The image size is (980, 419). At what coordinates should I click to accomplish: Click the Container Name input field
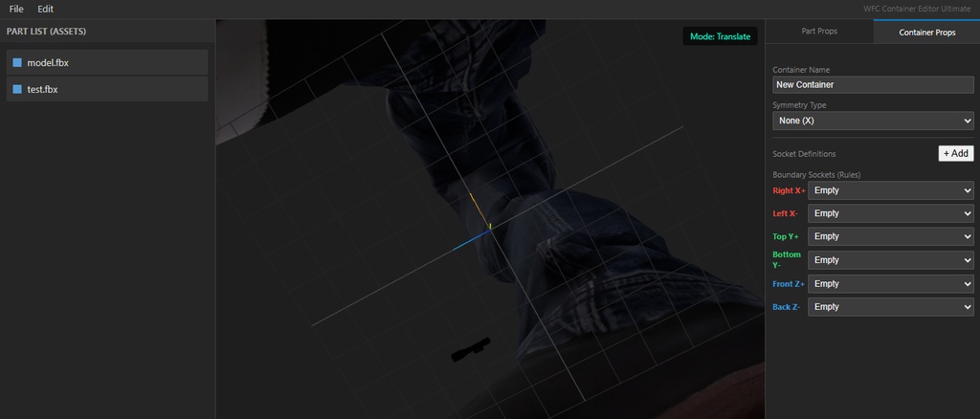point(873,84)
